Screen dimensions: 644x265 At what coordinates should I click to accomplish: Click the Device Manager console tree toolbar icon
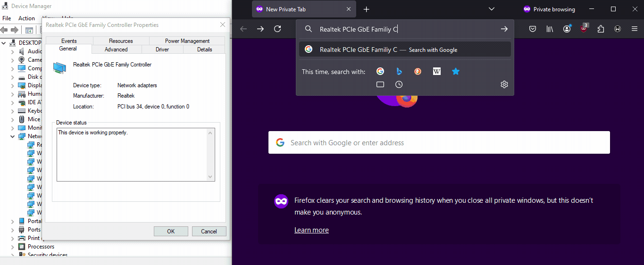[x=29, y=30]
